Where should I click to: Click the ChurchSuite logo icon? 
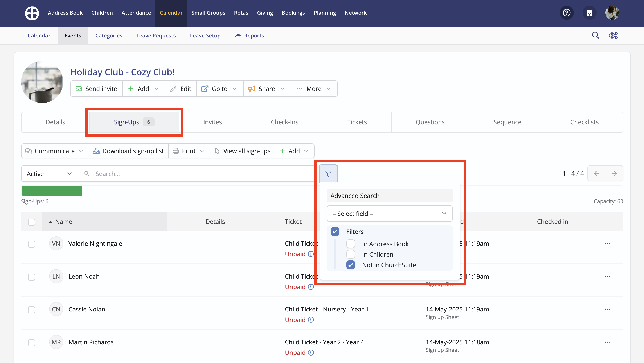32,13
